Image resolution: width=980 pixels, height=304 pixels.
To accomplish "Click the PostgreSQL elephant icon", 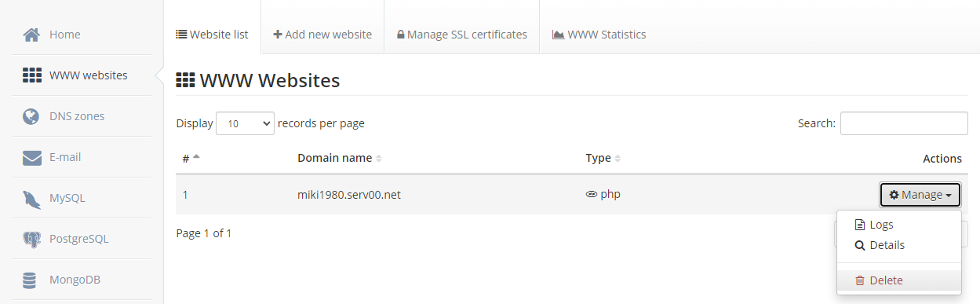I will (31, 239).
